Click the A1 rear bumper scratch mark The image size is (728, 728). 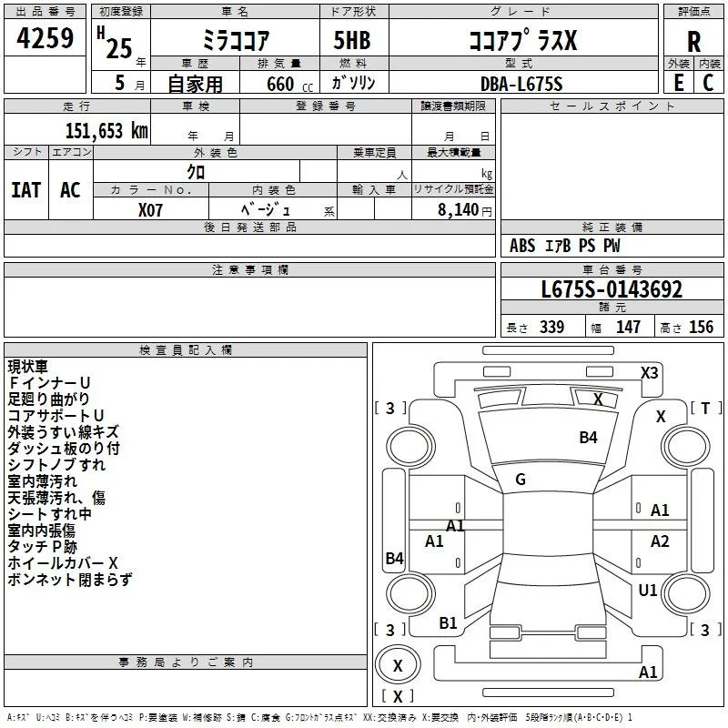[648, 672]
